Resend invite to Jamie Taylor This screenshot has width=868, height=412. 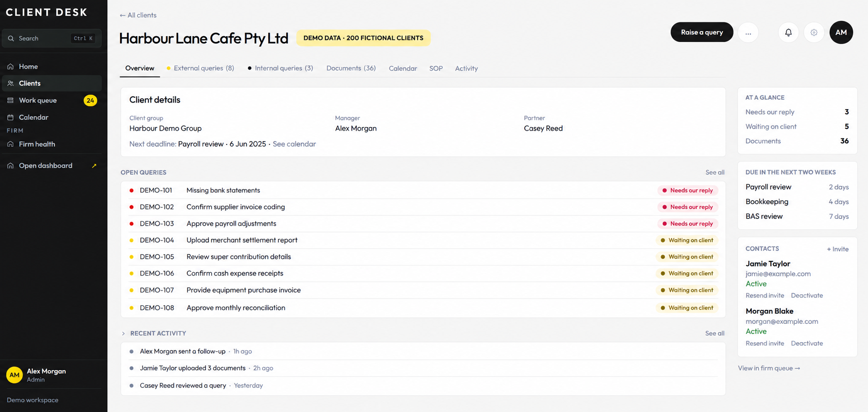coord(765,296)
